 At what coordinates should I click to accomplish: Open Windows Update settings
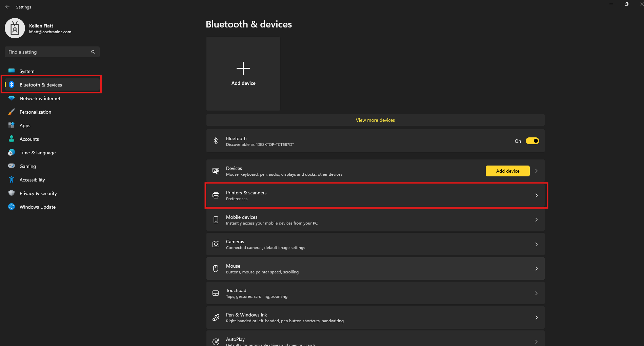(52, 207)
